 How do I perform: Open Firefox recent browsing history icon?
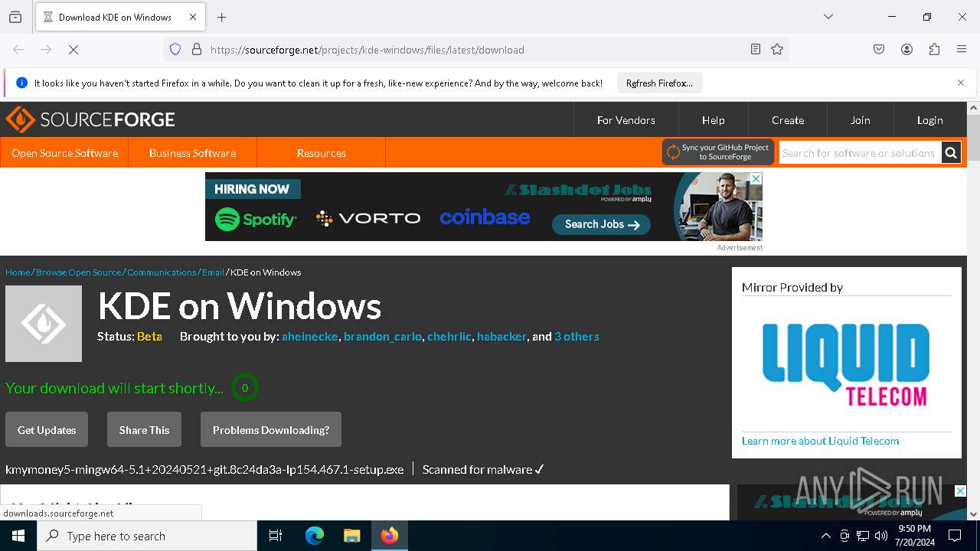[x=15, y=17]
